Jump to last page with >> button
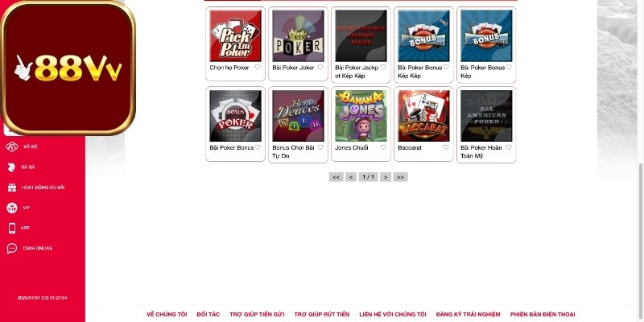 click(400, 177)
